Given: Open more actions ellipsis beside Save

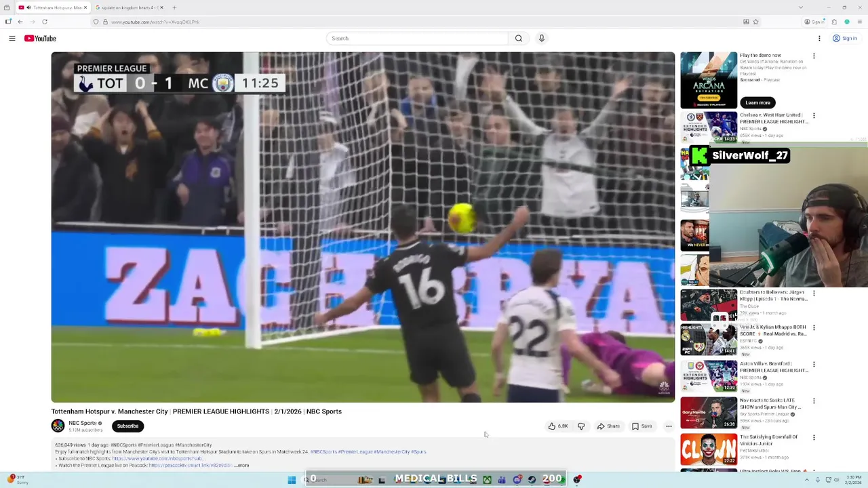Looking at the screenshot, I should click(x=669, y=426).
